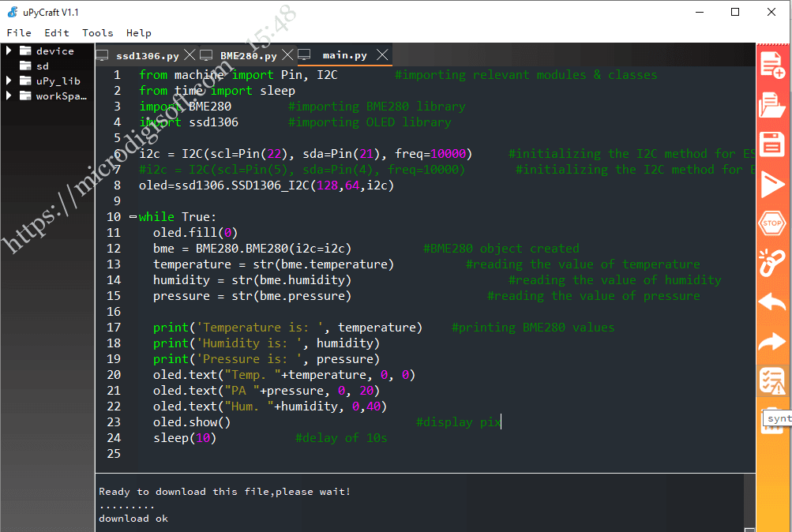
Task: Download and run the script
Action: point(771,185)
